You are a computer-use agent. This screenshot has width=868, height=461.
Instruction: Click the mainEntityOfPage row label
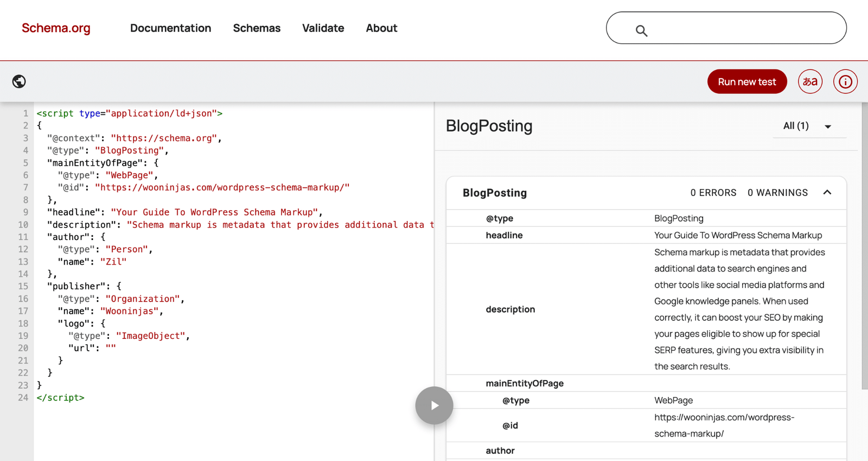click(x=525, y=383)
